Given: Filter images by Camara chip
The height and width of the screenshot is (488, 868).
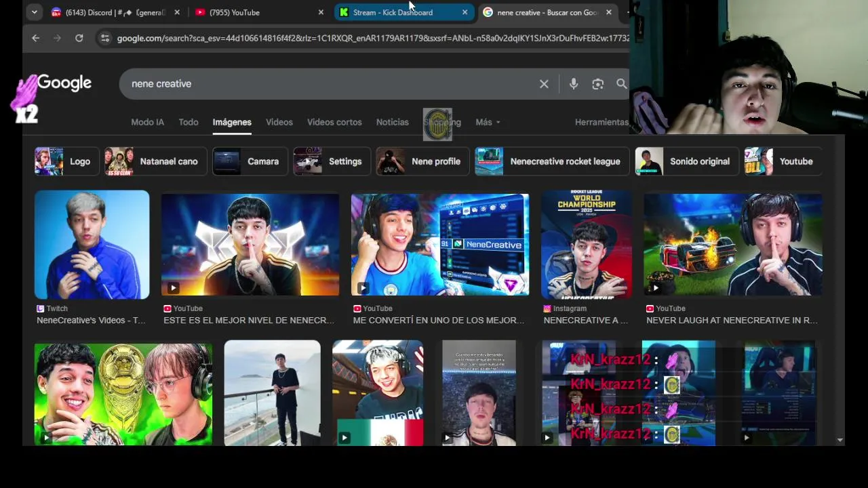Looking at the screenshot, I should pyautogui.click(x=250, y=161).
